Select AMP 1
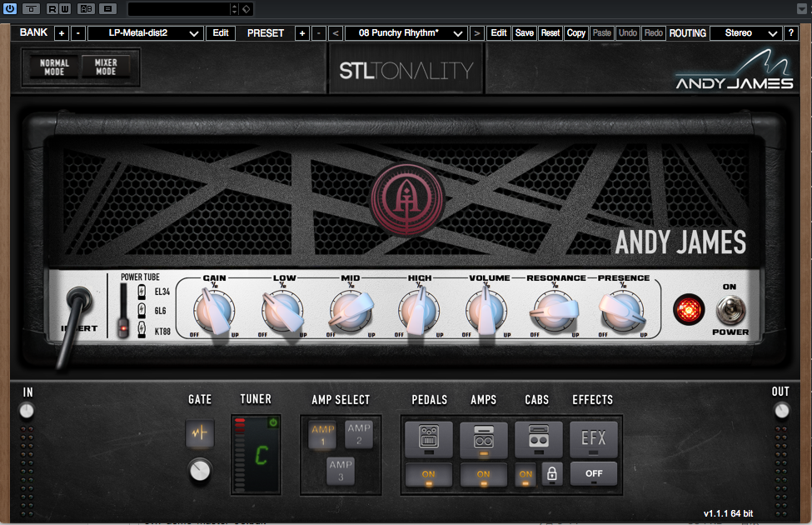812x525 pixels. click(322, 434)
